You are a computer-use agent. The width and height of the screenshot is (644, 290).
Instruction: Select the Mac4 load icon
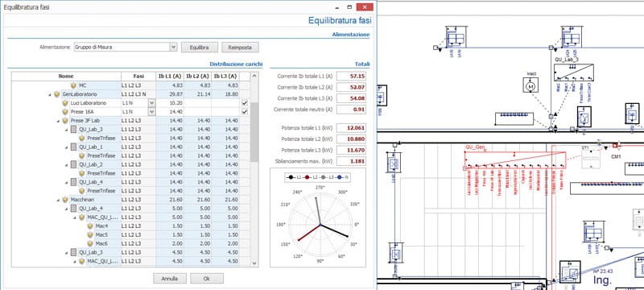[x=90, y=226]
